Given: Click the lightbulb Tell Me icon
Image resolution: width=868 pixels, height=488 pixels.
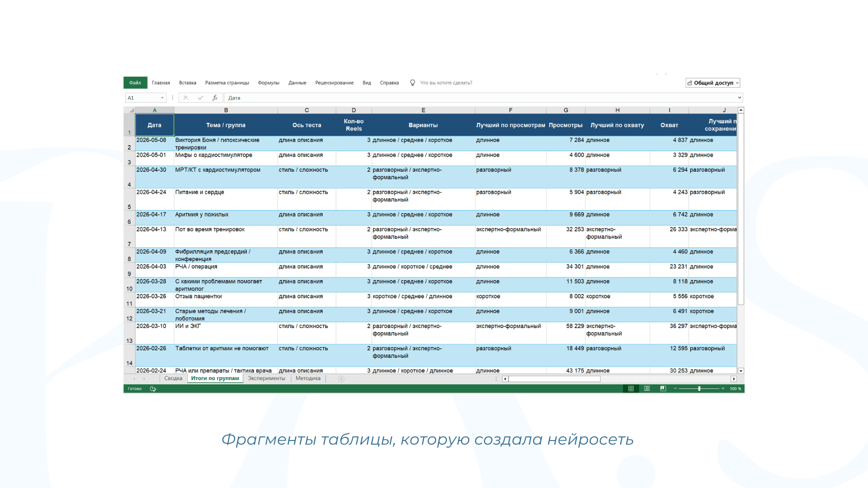Looking at the screenshot, I should (x=412, y=83).
